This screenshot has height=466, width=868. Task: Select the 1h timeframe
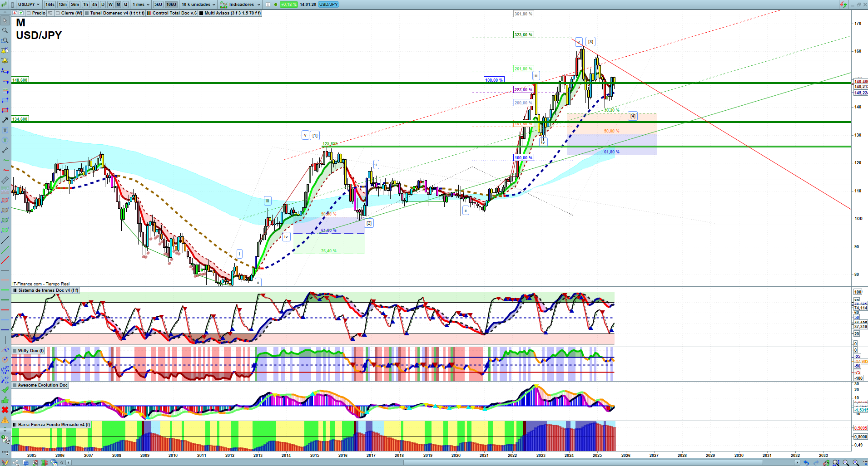click(x=85, y=5)
